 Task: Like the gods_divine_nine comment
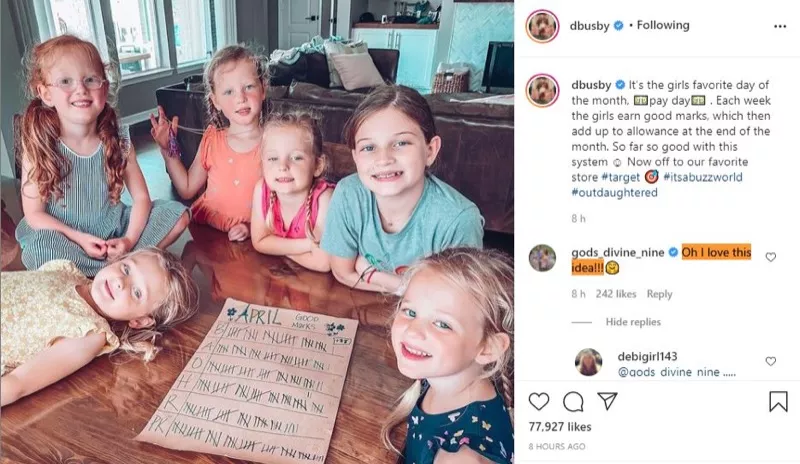pyautogui.click(x=770, y=257)
